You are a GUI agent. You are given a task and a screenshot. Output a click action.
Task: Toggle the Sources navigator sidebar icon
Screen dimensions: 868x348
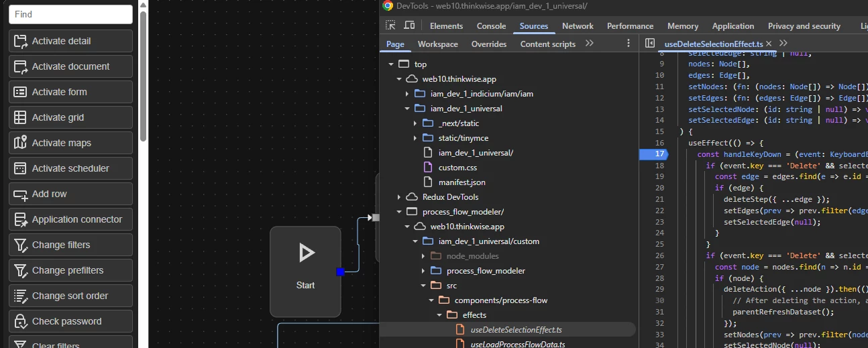click(649, 44)
